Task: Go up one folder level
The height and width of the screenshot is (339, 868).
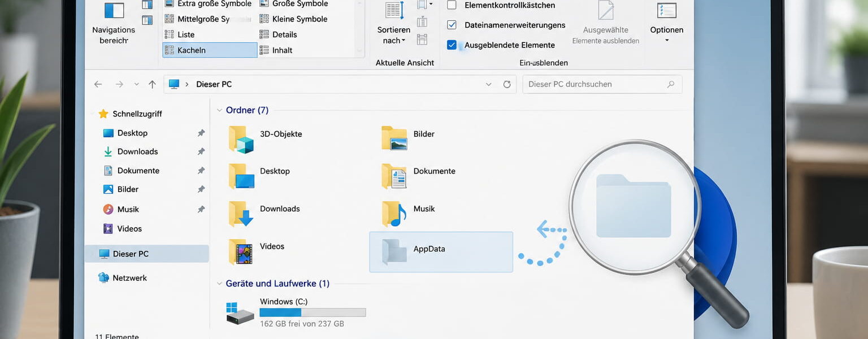Action: pyautogui.click(x=152, y=84)
